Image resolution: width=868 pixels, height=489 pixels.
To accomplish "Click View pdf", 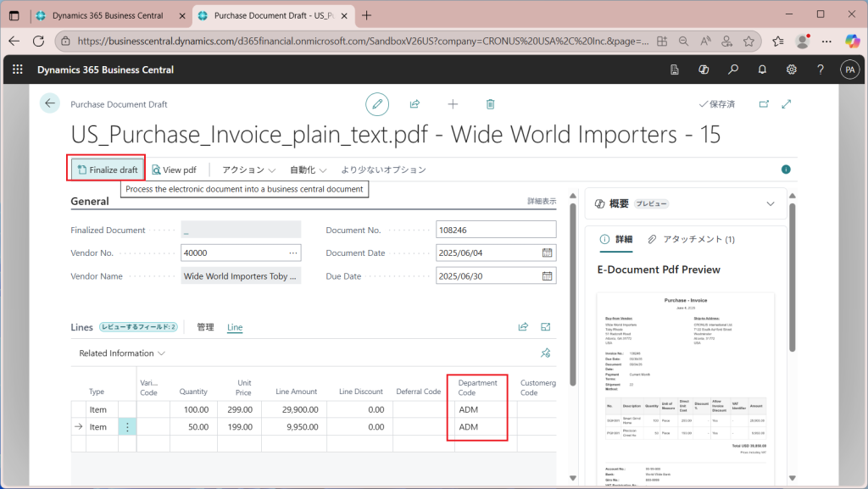I will tap(175, 169).
